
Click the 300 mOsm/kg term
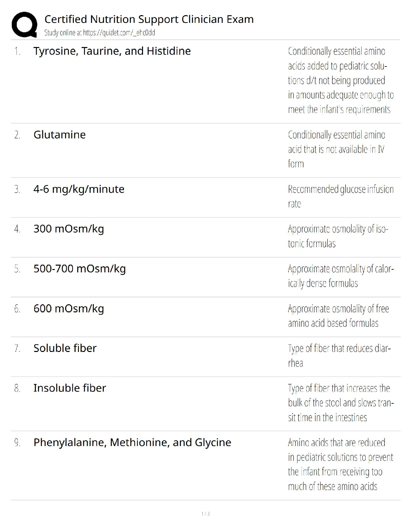point(68,229)
